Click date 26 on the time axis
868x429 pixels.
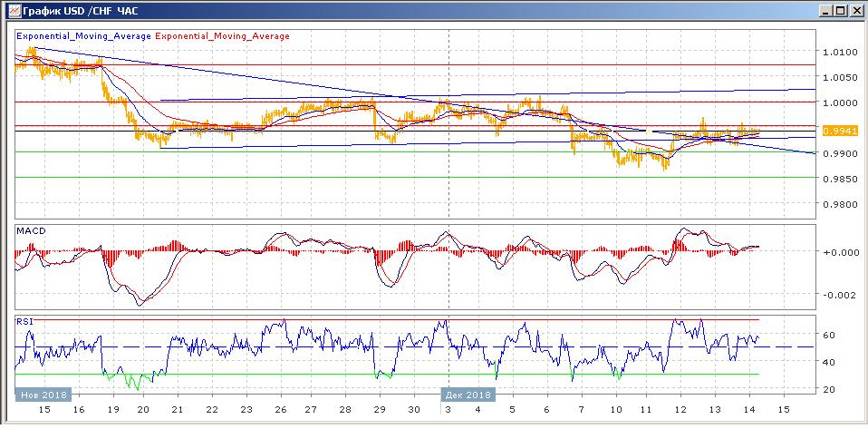pyautogui.click(x=280, y=410)
